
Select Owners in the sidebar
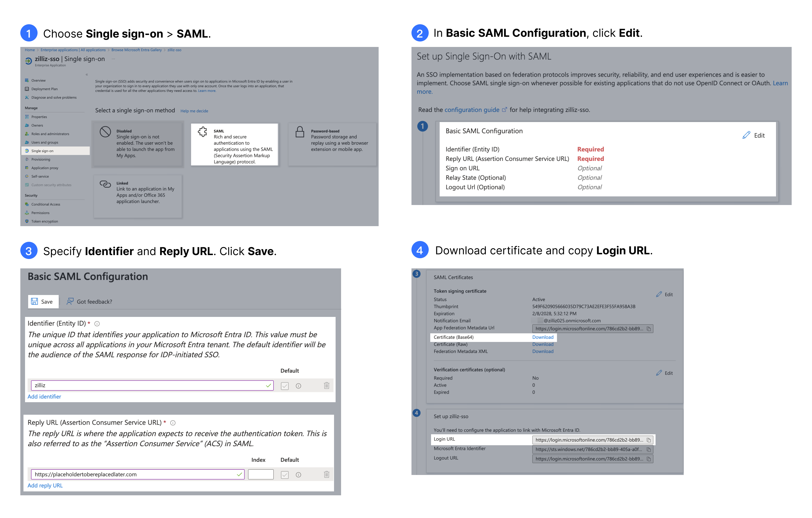37,125
